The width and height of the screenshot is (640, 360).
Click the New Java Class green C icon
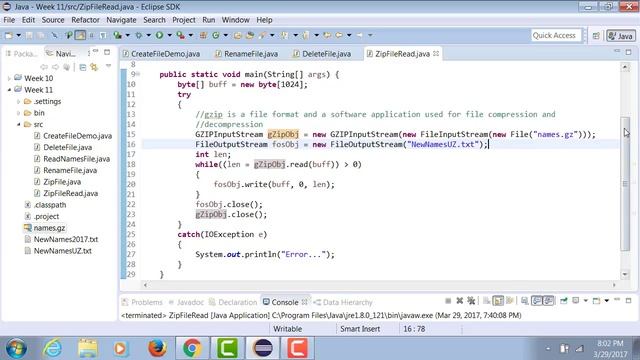(216, 36)
